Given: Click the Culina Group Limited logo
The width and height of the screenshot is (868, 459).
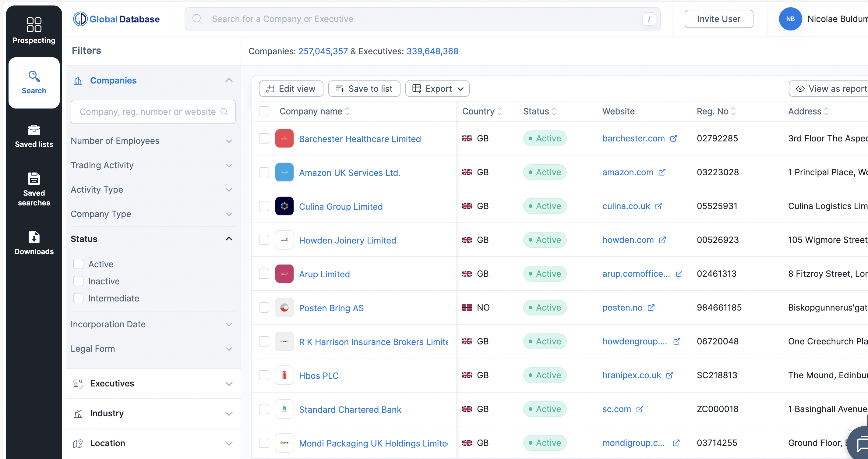Looking at the screenshot, I should pos(284,206).
